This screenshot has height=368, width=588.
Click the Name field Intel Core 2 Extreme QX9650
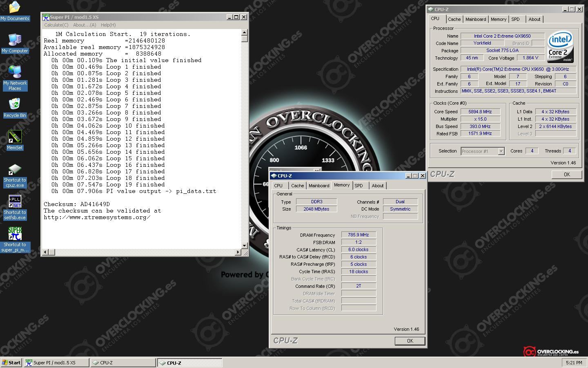[x=502, y=36]
